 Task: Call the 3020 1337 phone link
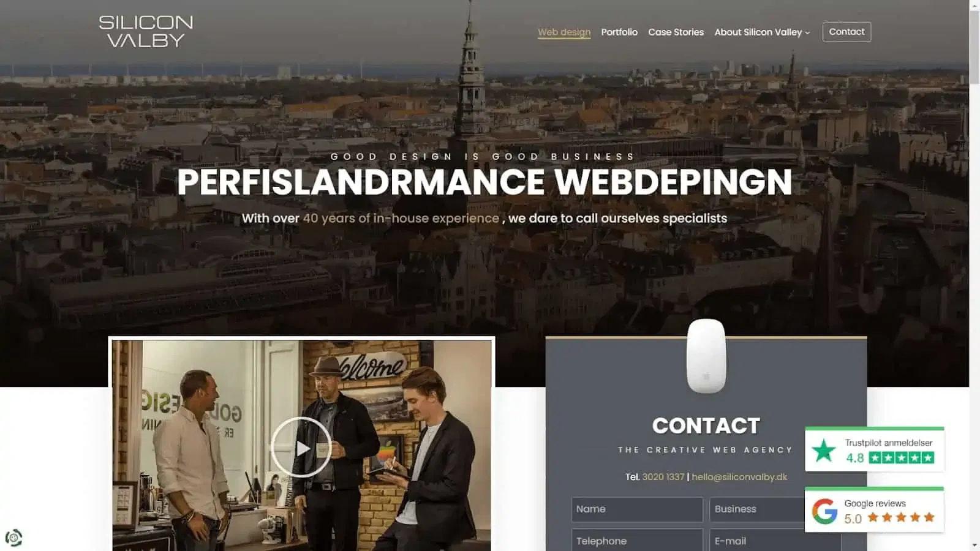(663, 477)
